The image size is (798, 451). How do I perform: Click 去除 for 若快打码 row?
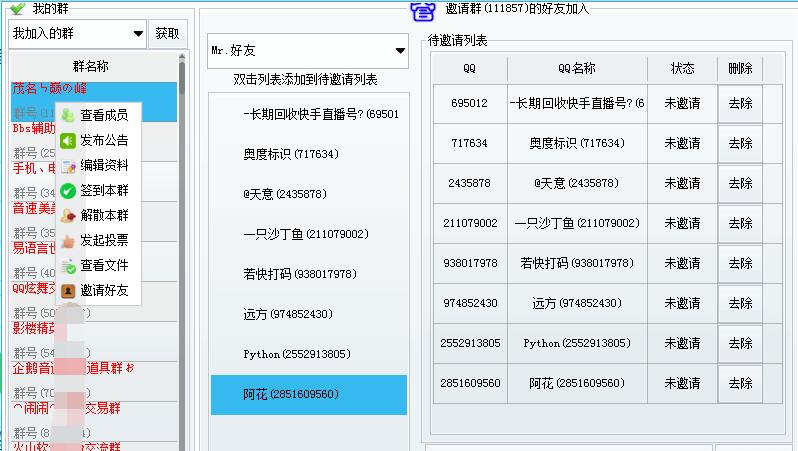[740, 264]
